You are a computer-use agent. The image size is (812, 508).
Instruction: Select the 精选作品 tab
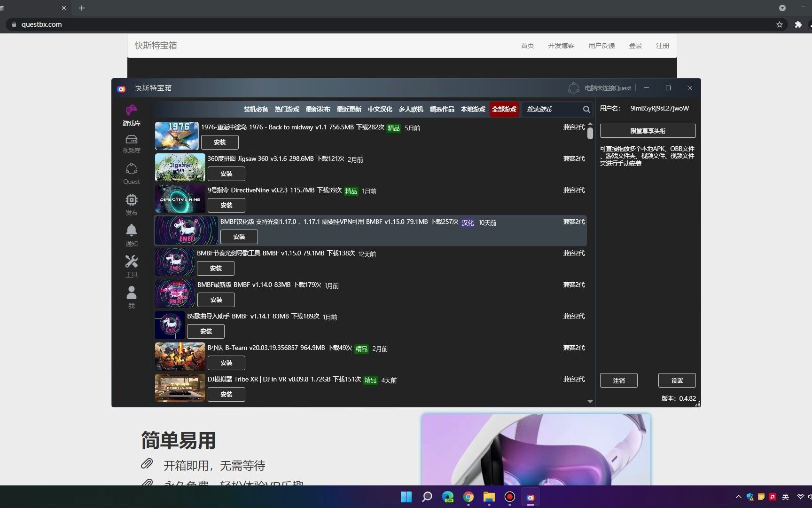click(442, 109)
